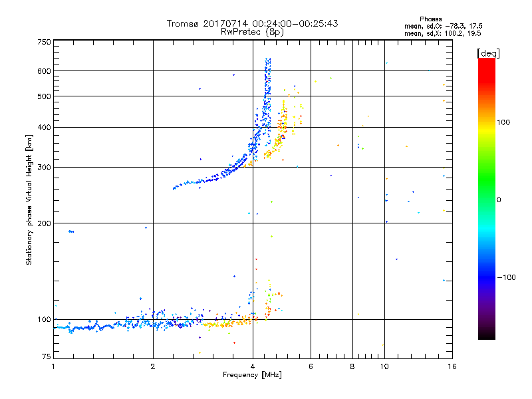Click the 'mean, sd,O: -78.3, 17.5' line
532x399 pixels.
tap(443, 26)
